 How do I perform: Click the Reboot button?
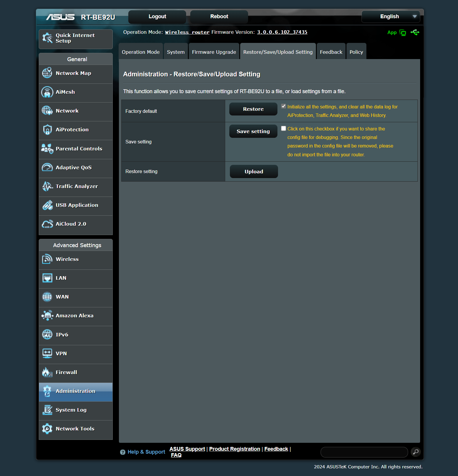[x=219, y=17]
